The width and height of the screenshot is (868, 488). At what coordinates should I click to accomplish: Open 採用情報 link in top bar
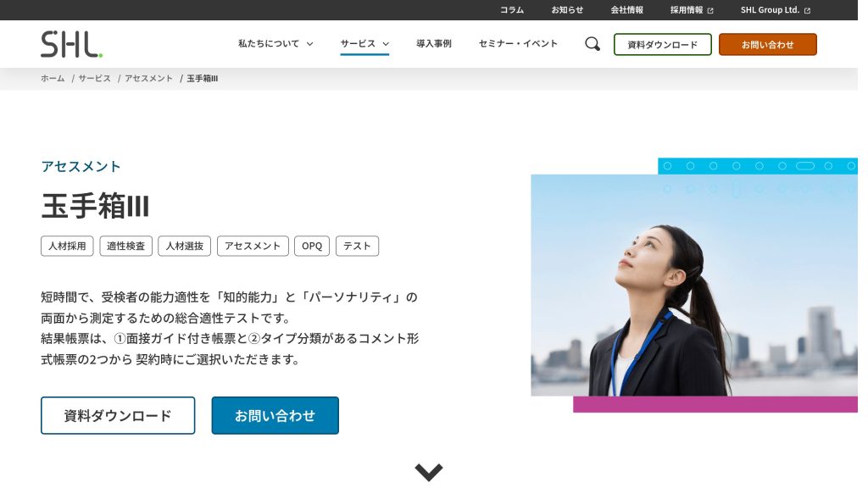[687, 10]
